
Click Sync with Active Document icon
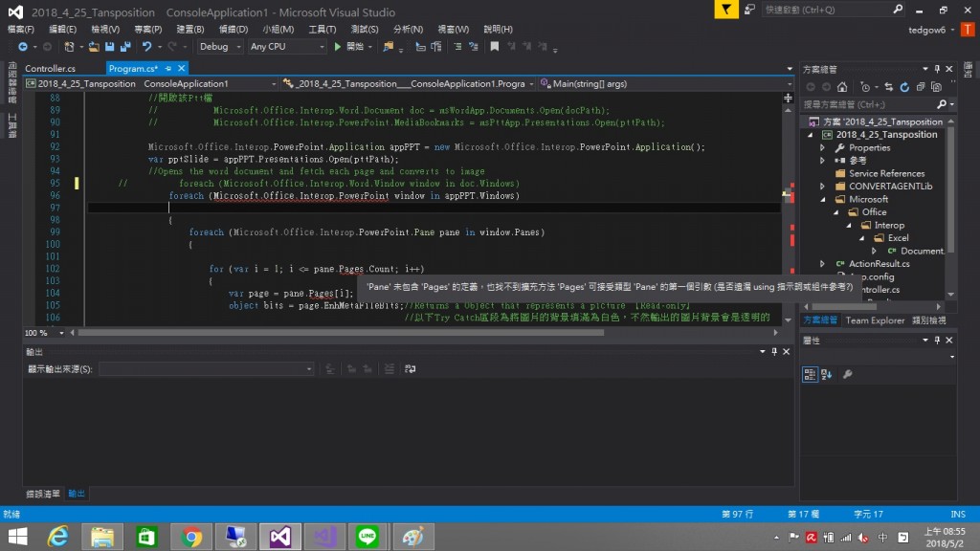pos(888,87)
